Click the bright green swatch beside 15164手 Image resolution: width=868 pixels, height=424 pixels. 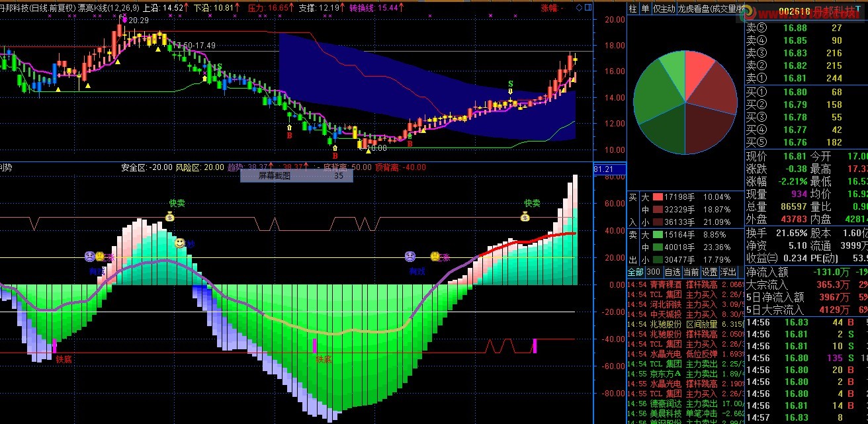[x=658, y=234]
